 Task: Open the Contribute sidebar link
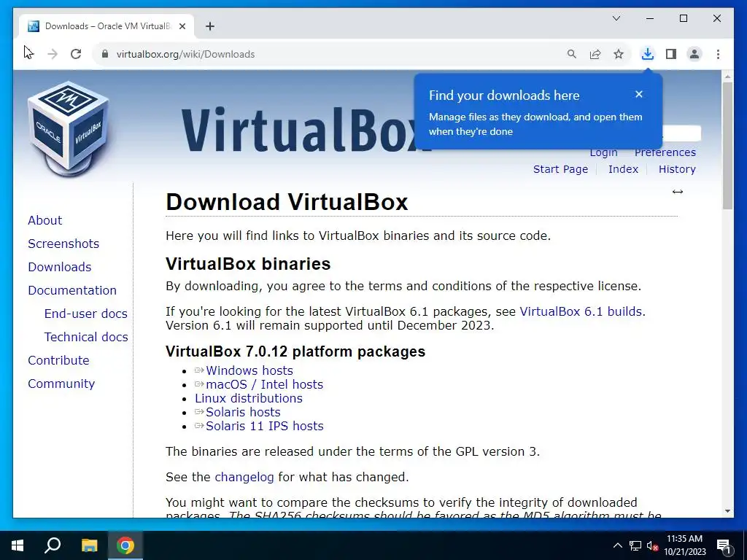(x=58, y=360)
